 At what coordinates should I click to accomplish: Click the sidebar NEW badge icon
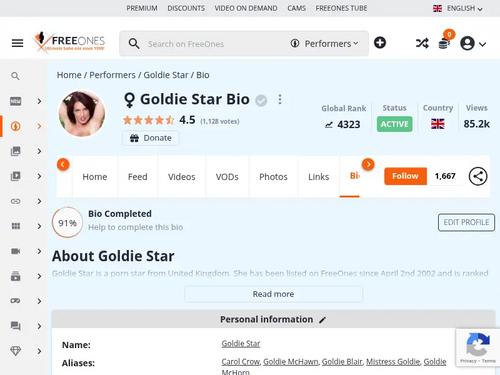[x=15, y=101]
